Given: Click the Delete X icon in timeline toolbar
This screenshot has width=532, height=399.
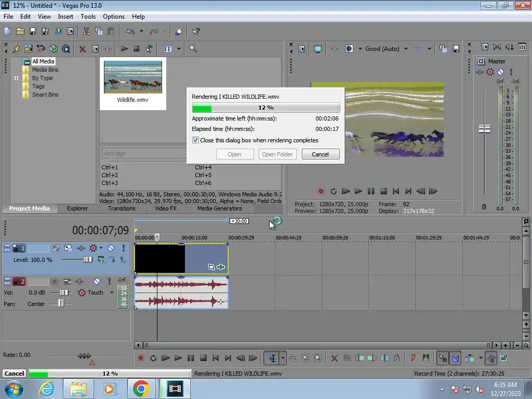Looking at the screenshot, I should pyautogui.click(x=334, y=358).
